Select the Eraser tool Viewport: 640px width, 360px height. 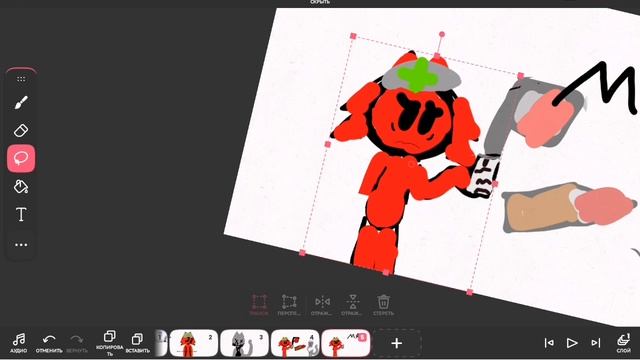point(21,131)
